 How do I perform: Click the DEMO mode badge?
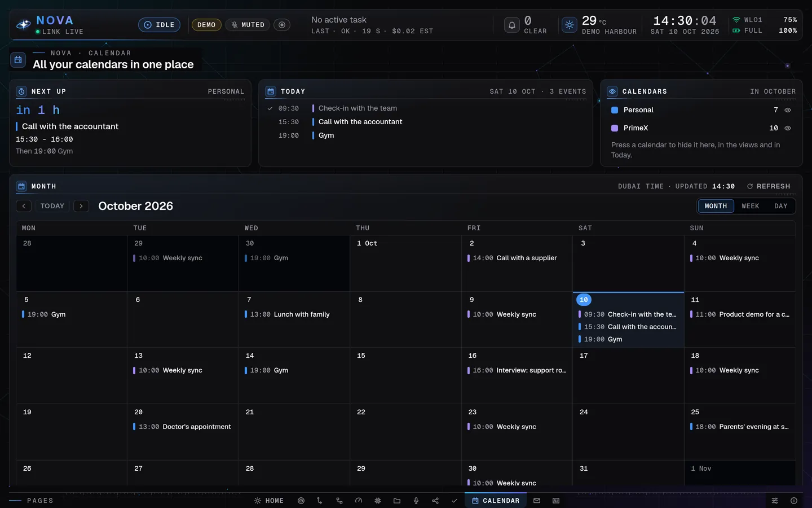[x=206, y=25]
